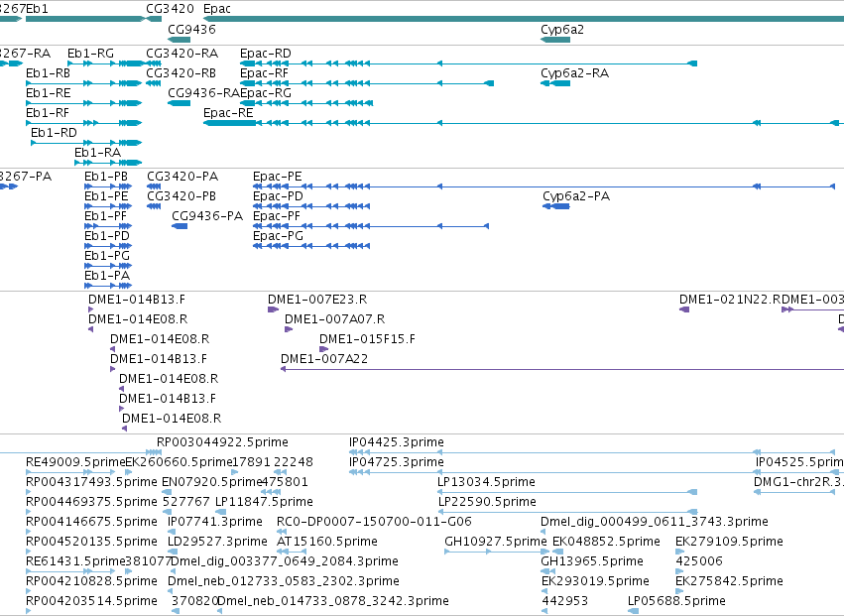844x616 pixels.
Task: Click the Epac-PG protein label
Action: 278,236
